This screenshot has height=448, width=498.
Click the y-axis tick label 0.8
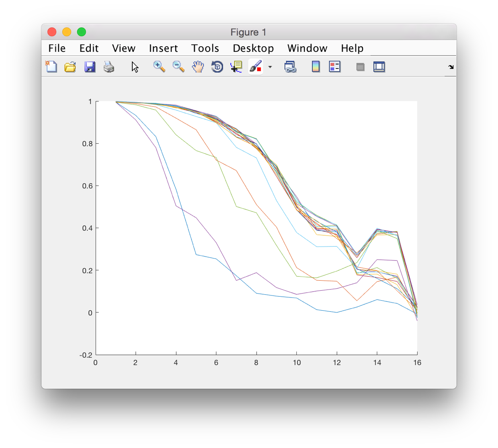click(x=87, y=144)
